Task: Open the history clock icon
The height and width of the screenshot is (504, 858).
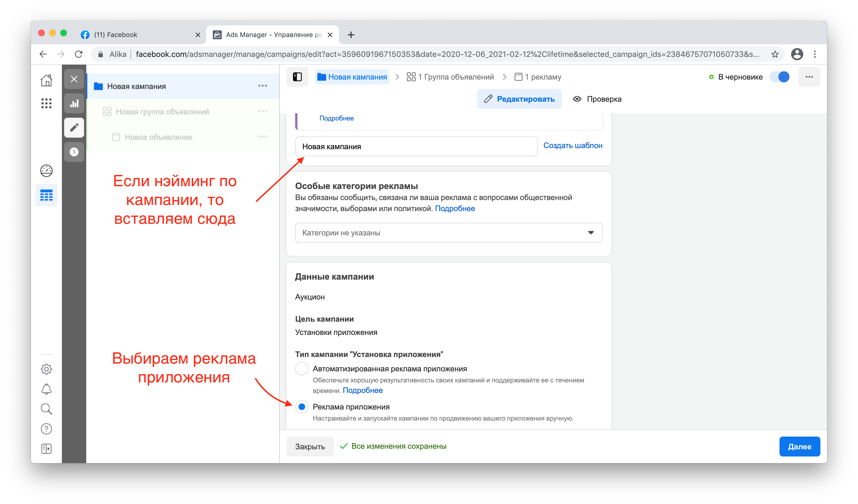Action: (74, 152)
